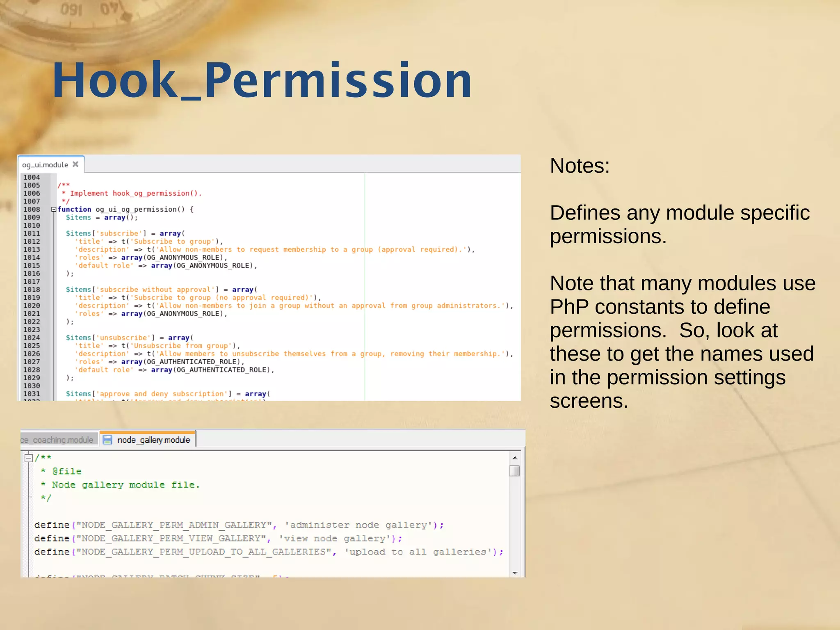Click the $items['unsubscribe'] array line
Viewport: 840px width, 630px height.
[x=130, y=338]
